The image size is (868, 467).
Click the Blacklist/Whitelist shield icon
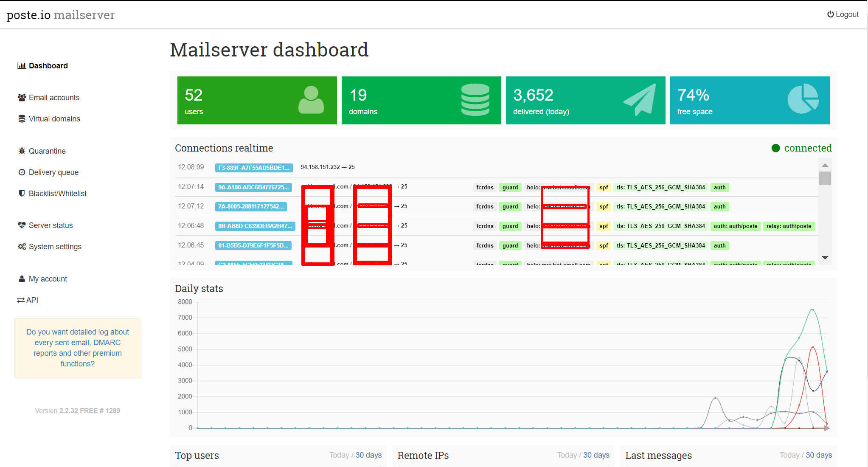pos(22,194)
